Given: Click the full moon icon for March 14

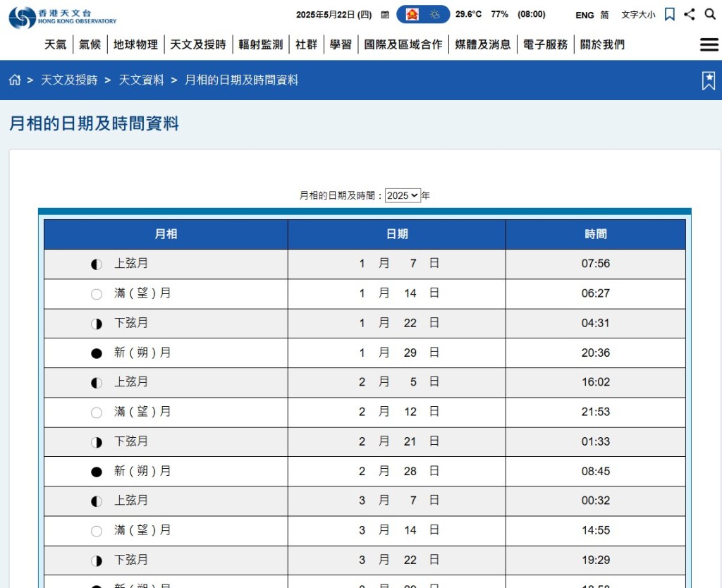Looking at the screenshot, I should [96, 531].
